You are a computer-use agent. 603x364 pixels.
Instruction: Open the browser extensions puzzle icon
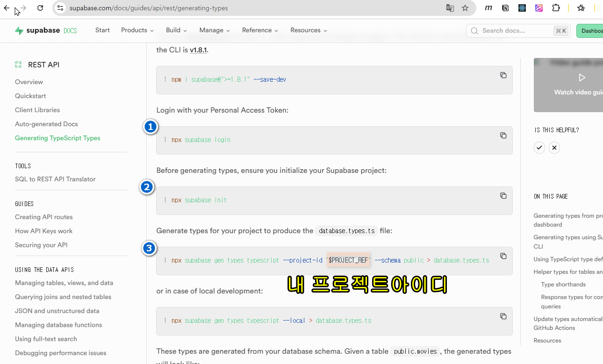tap(556, 8)
